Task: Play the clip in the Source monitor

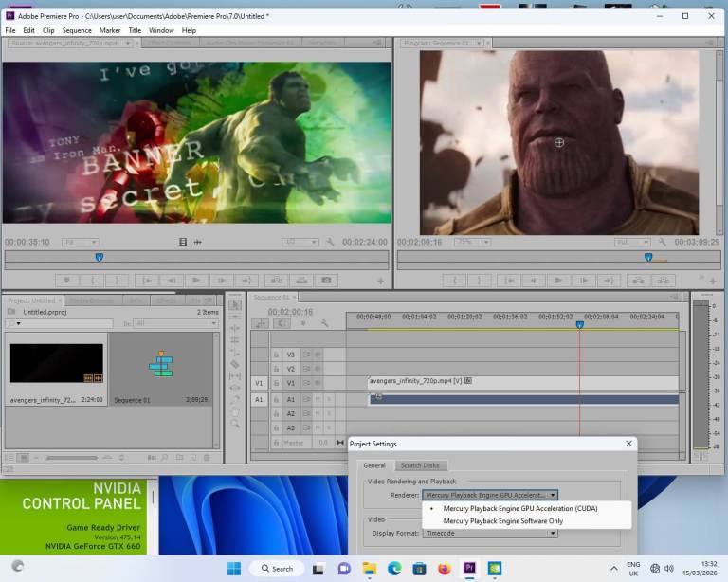Action: (196, 281)
